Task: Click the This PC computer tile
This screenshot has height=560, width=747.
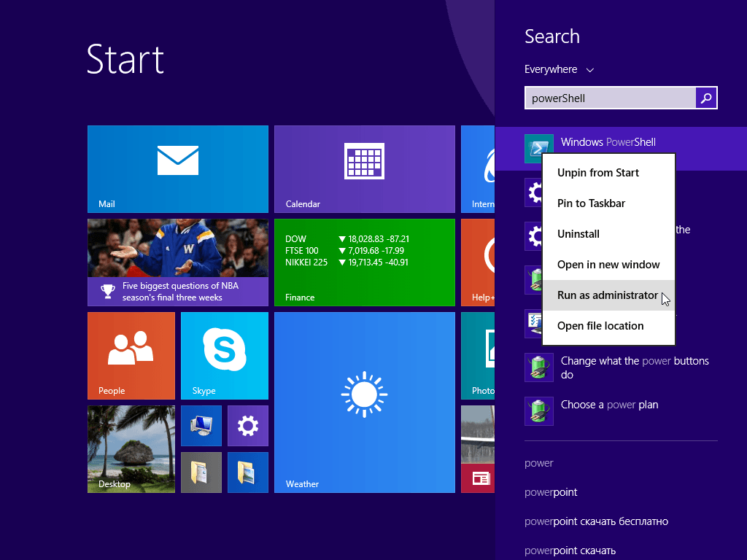Action: click(x=201, y=425)
